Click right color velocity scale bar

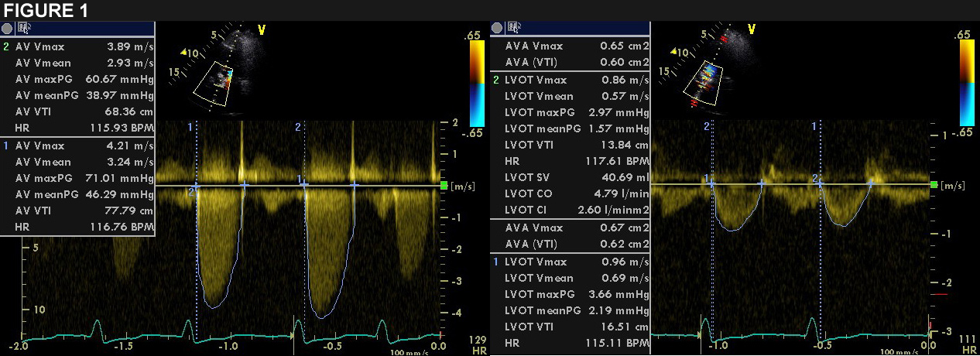pos(967,82)
